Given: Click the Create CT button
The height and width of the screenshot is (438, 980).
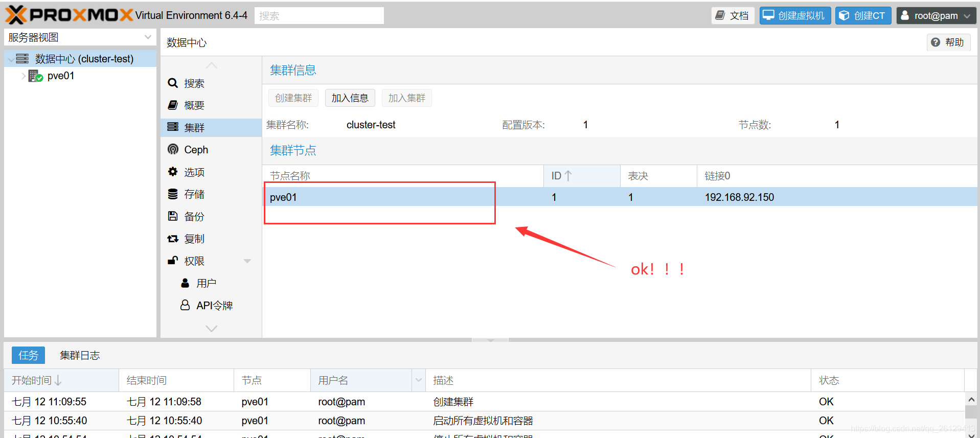Looking at the screenshot, I should point(863,15).
